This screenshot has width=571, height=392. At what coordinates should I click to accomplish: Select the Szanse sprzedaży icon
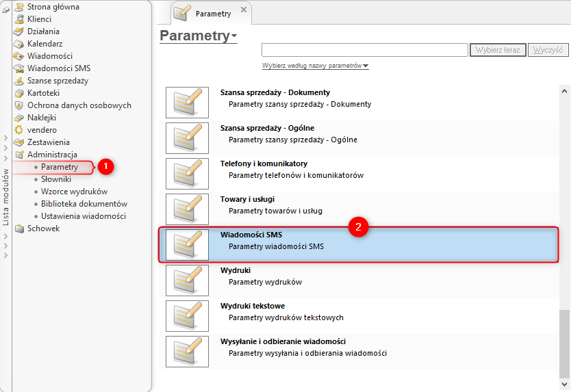(x=20, y=81)
